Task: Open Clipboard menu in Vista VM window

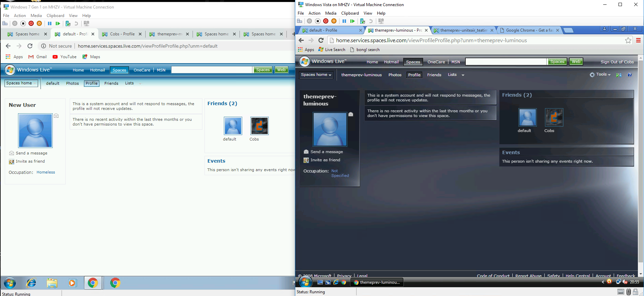Action: [x=350, y=13]
